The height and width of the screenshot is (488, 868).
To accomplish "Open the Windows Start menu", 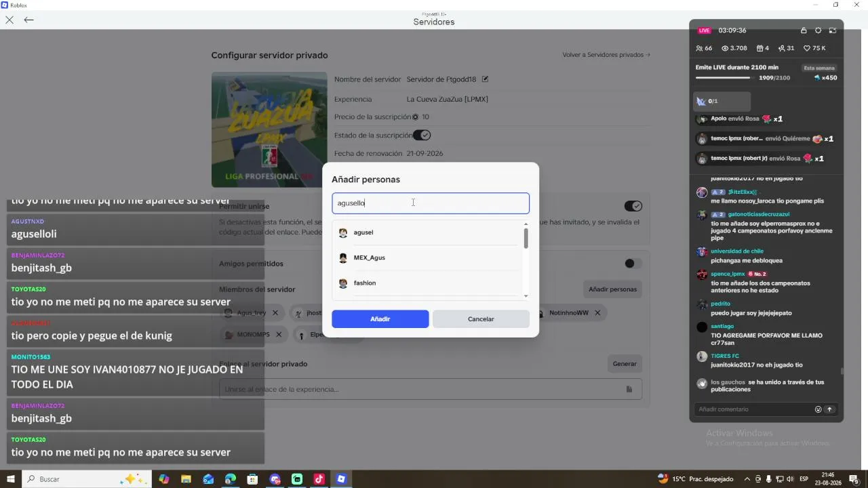I will 11,479.
